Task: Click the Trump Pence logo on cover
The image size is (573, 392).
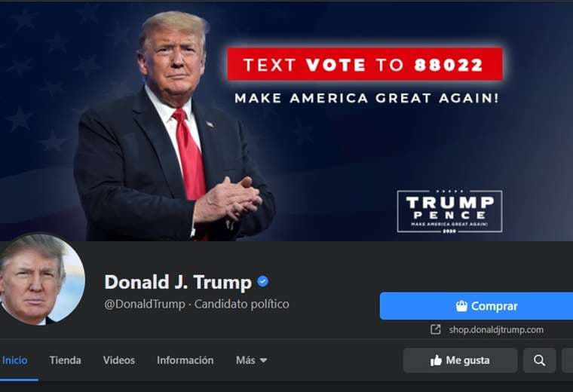Action: [449, 211]
